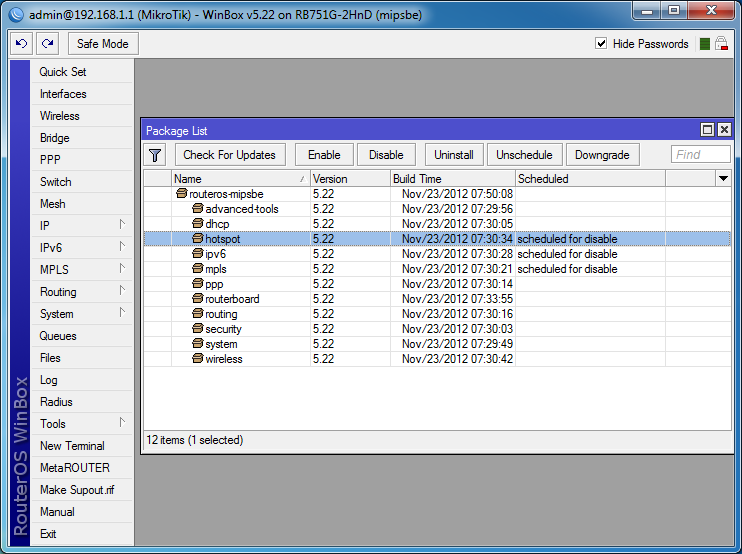This screenshot has height=554, width=742.
Task: Open the column selector dropdown arrow
Action: (723, 178)
